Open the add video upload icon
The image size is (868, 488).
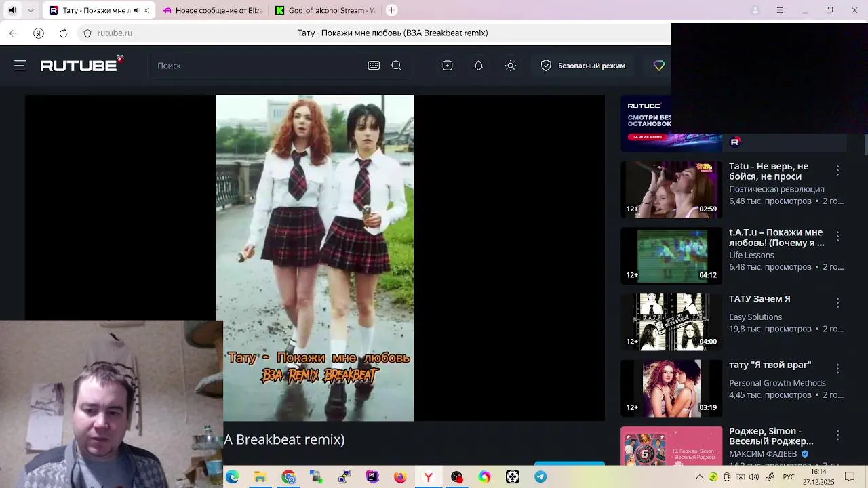[x=448, y=66]
